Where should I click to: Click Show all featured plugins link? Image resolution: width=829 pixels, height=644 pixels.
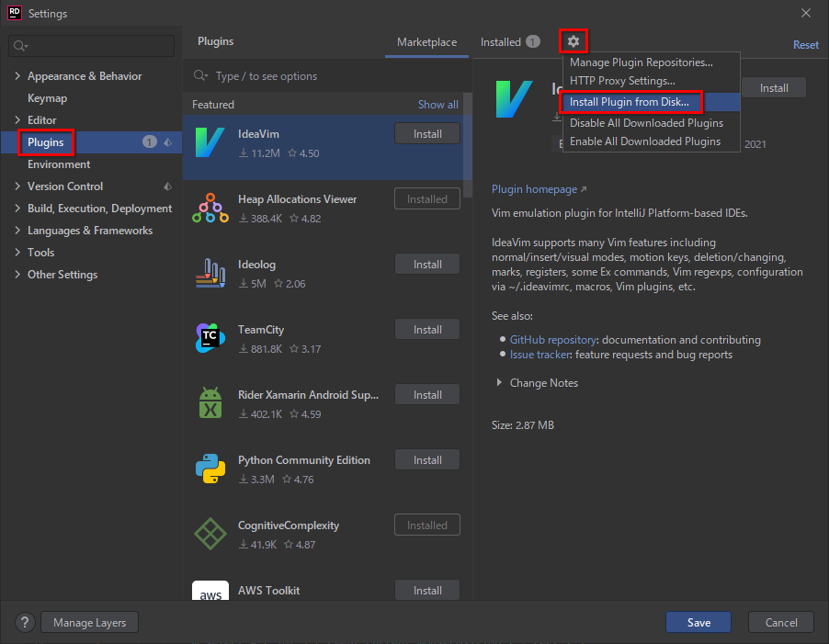point(437,105)
